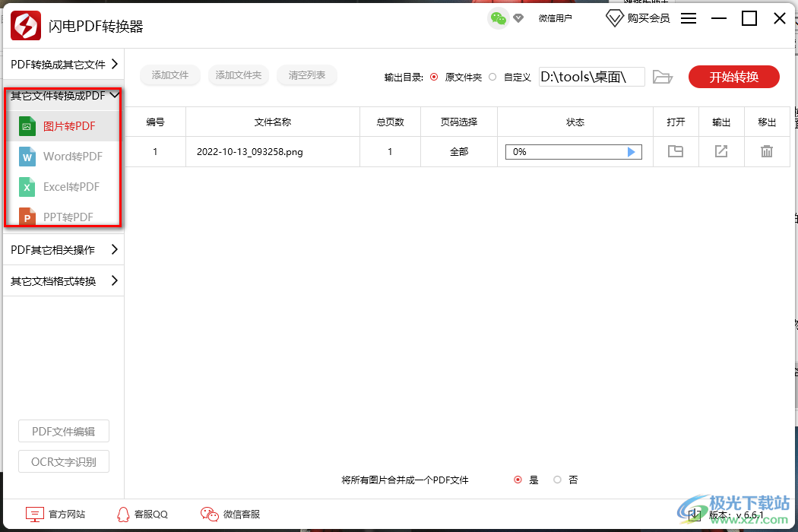Click the Word icon beside Word转PDF
The width and height of the screenshot is (798, 532).
coord(27,157)
